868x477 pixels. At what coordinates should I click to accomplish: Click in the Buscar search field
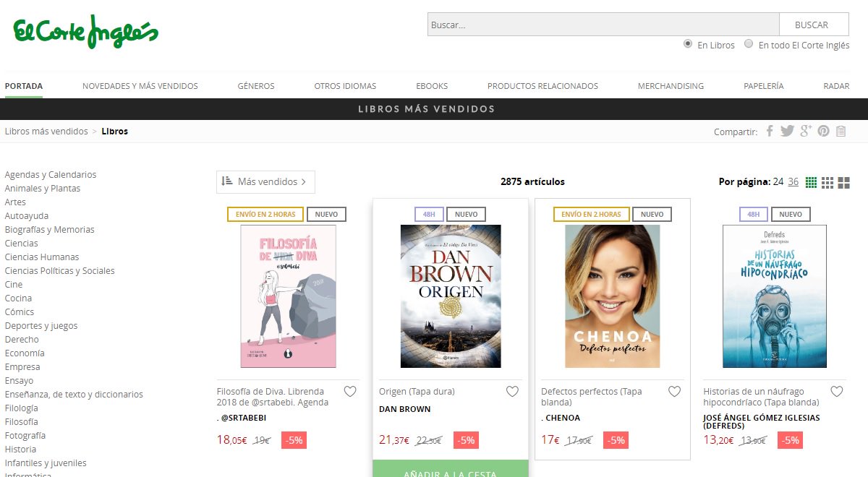603,25
